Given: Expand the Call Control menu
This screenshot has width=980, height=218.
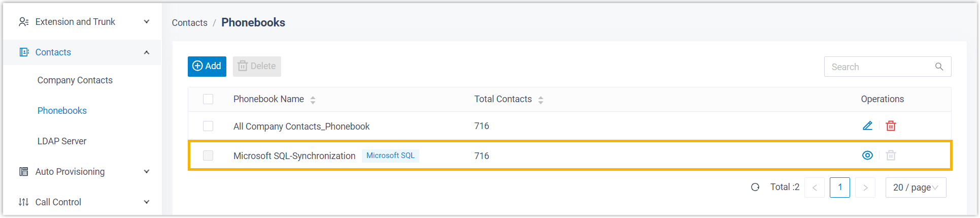Looking at the screenshot, I should (x=84, y=202).
